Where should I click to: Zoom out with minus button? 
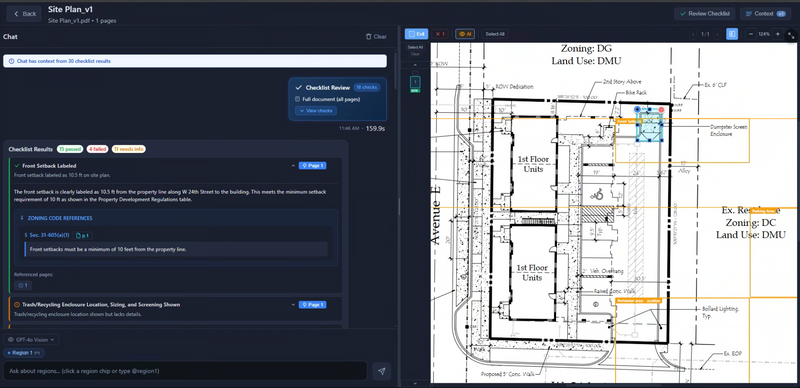click(751, 34)
